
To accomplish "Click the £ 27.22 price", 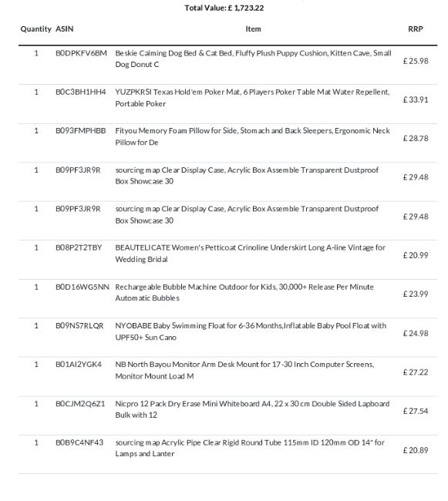I will (x=416, y=372).
